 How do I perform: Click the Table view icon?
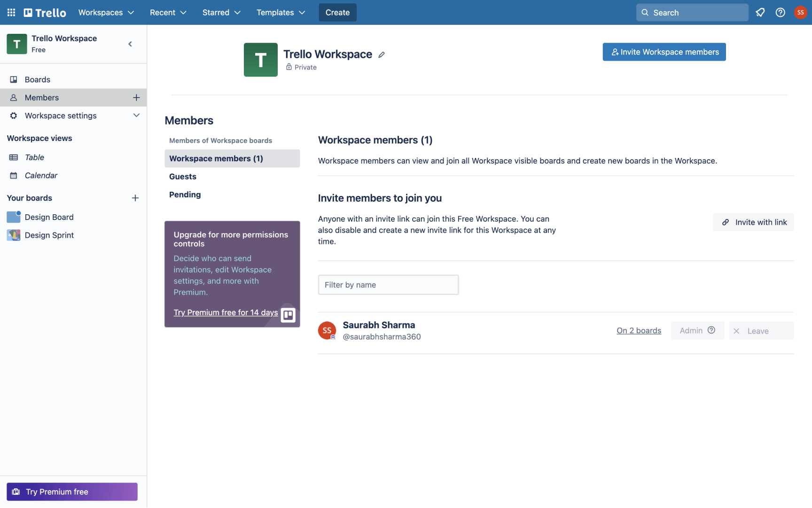pos(14,157)
